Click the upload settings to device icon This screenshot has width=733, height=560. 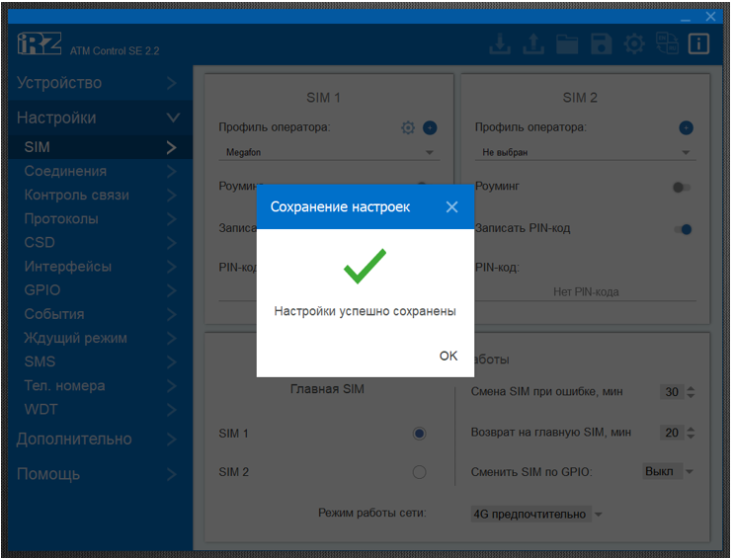pyautogui.click(x=533, y=44)
